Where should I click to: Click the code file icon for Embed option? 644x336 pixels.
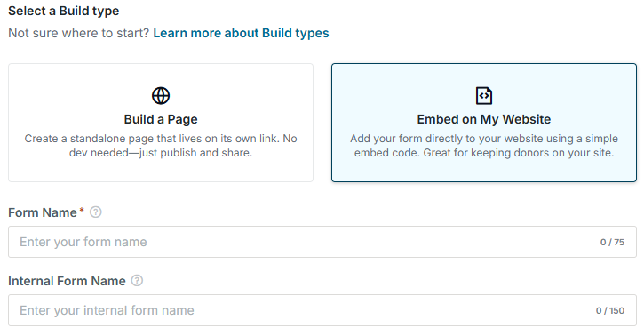click(484, 96)
